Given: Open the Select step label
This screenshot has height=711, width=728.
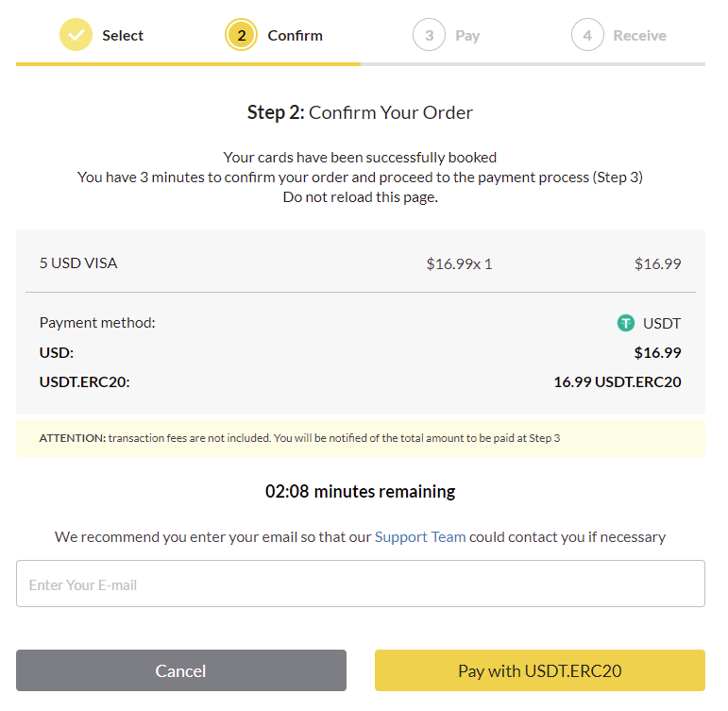Looking at the screenshot, I should [x=123, y=36].
